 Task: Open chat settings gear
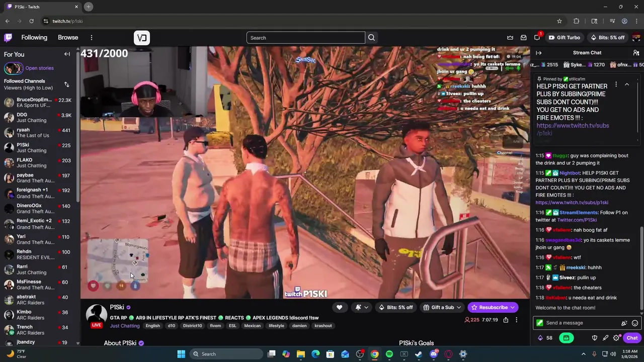click(x=616, y=338)
